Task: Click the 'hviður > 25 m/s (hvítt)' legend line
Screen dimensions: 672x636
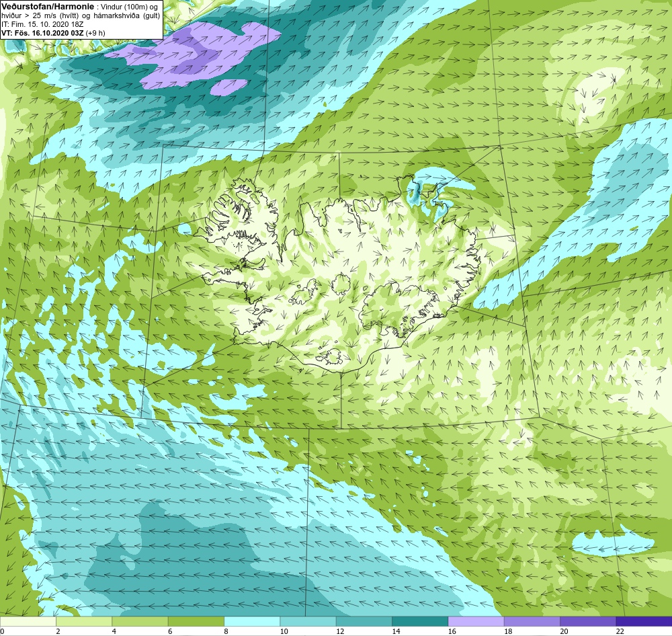Action: pos(41,16)
